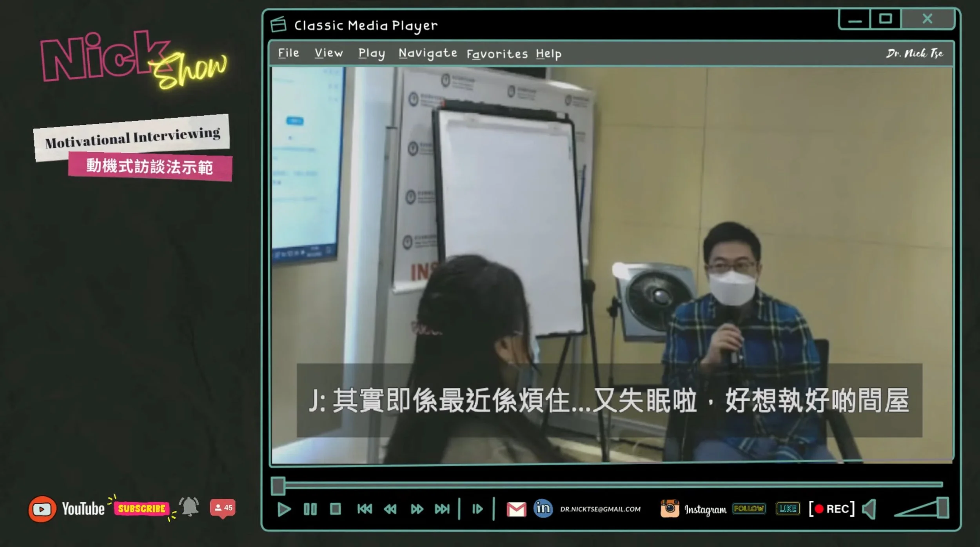The width and height of the screenshot is (980, 547).
Task: Click the yellow SUBSCRIBE button
Action: (142, 509)
